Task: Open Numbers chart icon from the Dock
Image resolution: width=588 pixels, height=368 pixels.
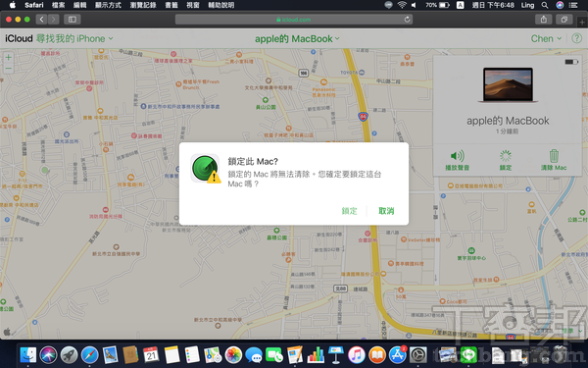Action: tap(316, 354)
